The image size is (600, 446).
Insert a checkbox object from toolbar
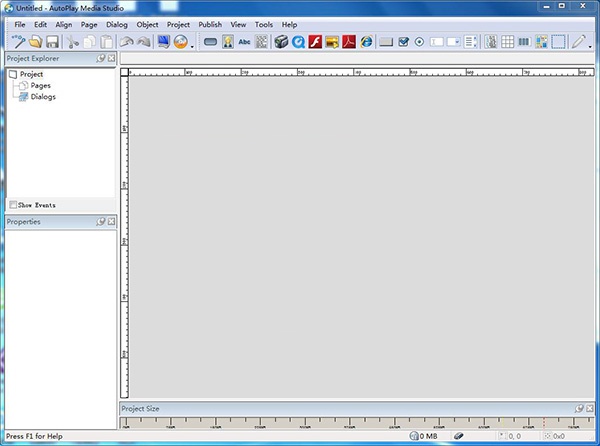pyautogui.click(x=403, y=42)
